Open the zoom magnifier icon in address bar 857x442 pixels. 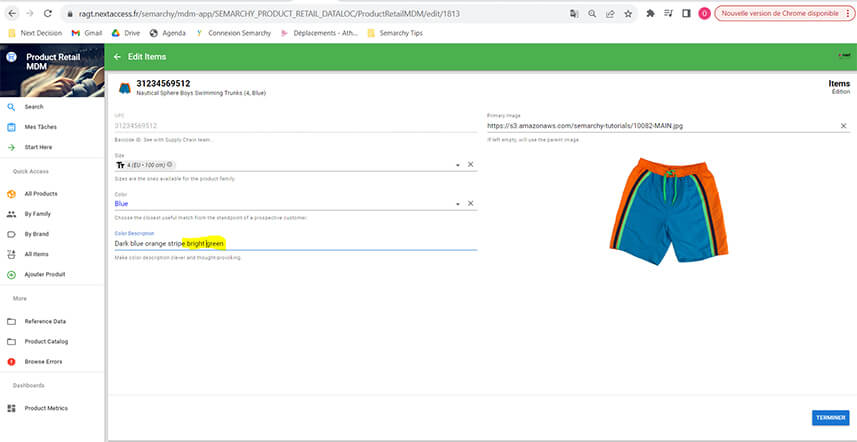[x=592, y=14]
